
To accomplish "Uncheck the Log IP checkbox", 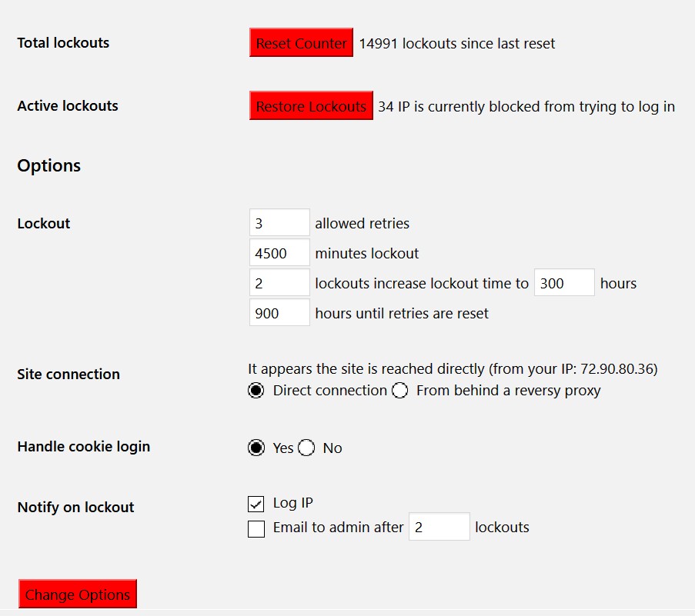I will [x=256, y=504].
